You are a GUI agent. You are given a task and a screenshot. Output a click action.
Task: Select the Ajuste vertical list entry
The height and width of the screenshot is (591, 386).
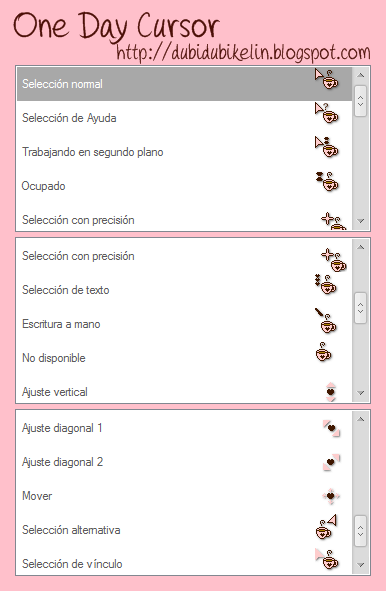tap(184, 390)
